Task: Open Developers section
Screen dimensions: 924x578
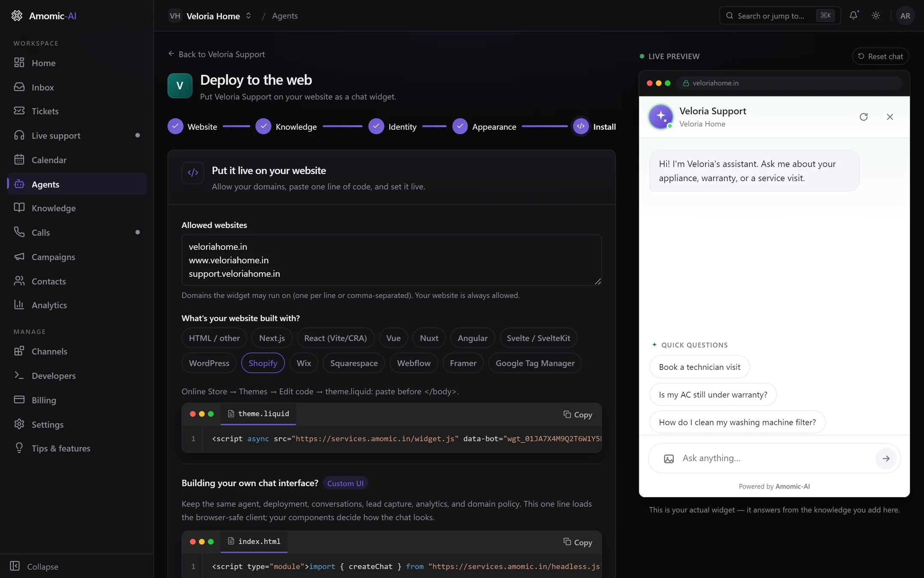Action: pos(77,376)
